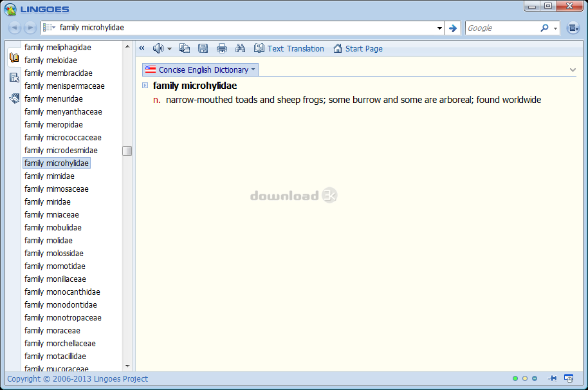The image size is (588, 390).
Task: Open the speaker options dropdown arrow
Action: [169, 49]
